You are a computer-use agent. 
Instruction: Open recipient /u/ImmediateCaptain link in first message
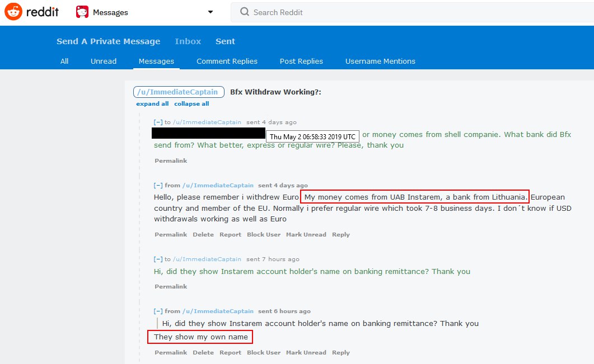click(x=207, y=122)
